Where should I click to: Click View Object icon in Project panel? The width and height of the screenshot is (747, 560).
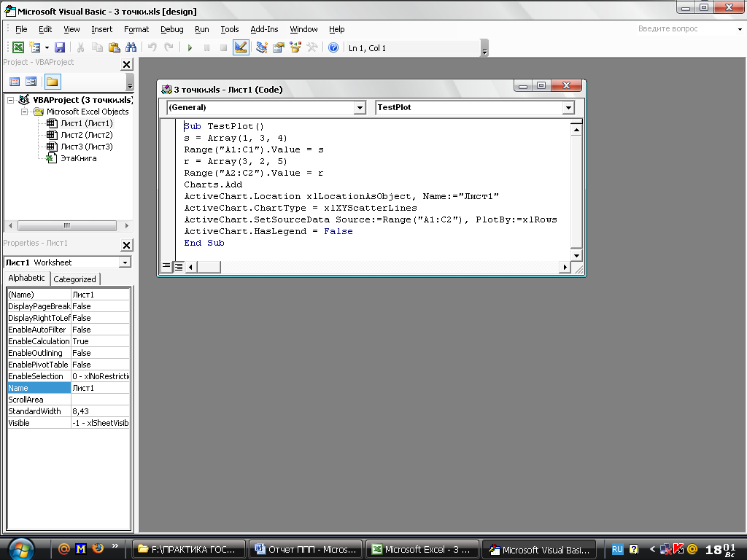click(x=31, y=82)
